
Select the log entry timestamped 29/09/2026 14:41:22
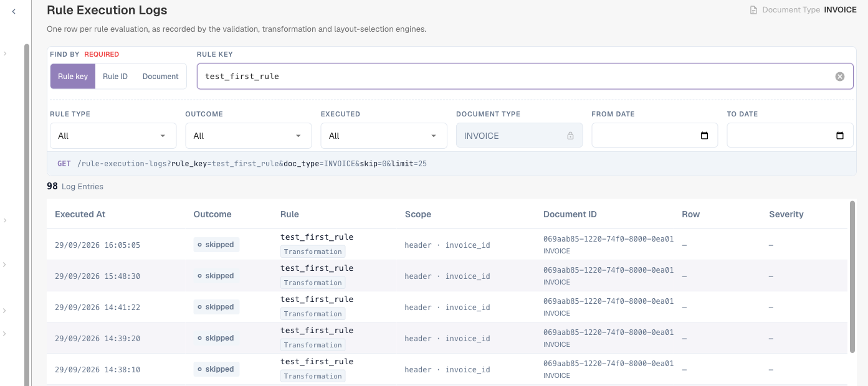(x=447, y=307)
